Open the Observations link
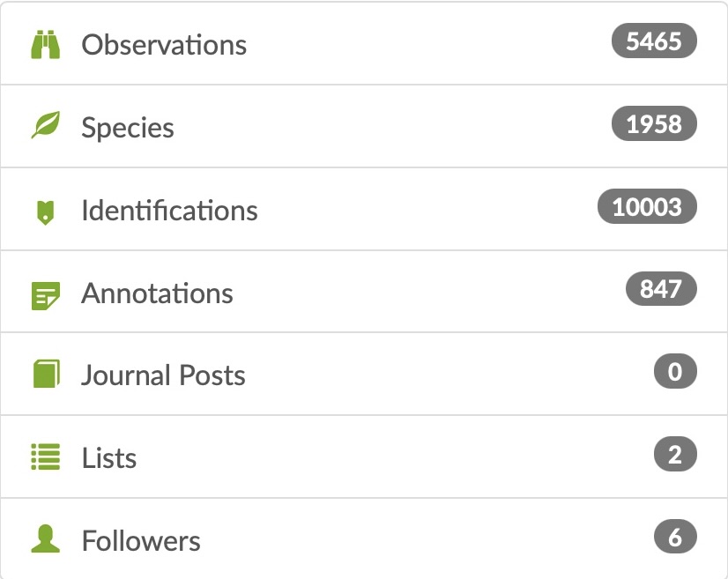This screenshot has width=728, height=579. 164,45
